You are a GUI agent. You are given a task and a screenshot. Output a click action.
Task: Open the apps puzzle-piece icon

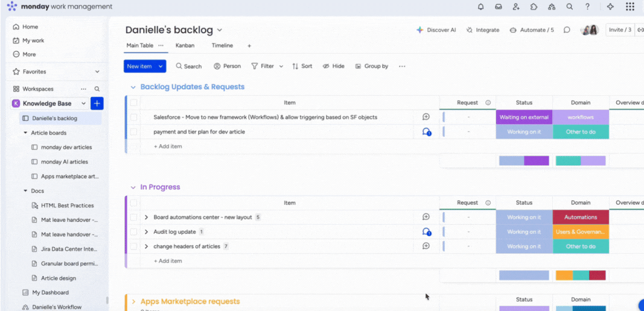[x=534, y=7]
